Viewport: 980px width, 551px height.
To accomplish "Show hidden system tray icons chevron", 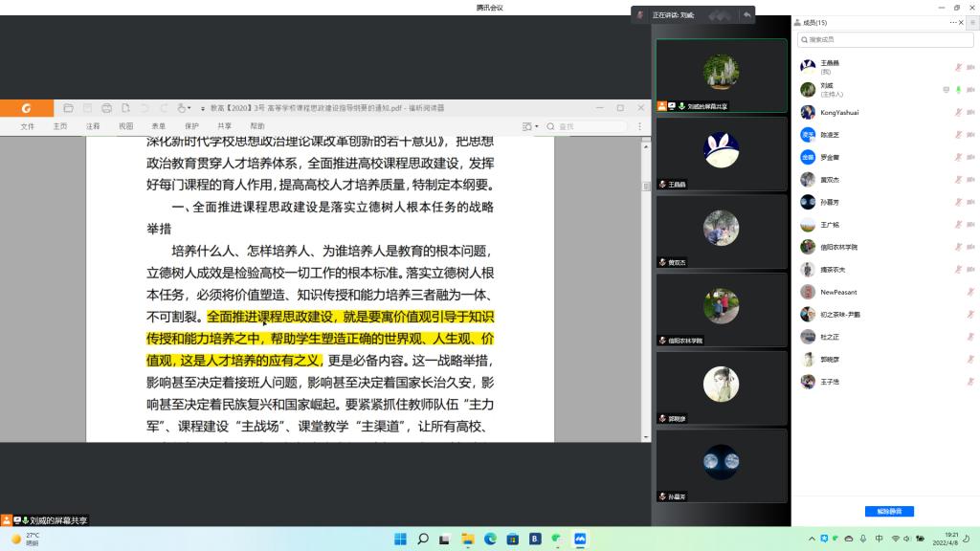I will coord(812,539).
